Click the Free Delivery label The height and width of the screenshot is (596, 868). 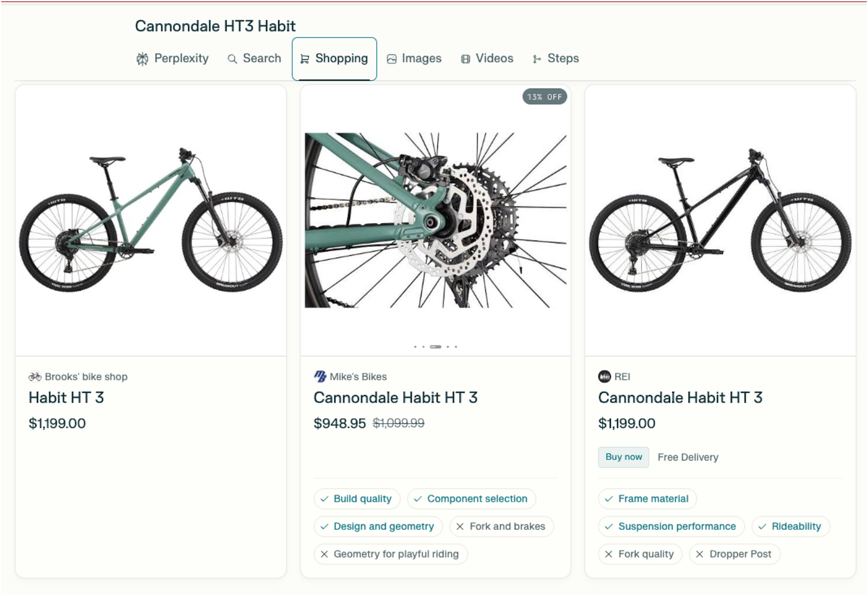pos(688,457)
